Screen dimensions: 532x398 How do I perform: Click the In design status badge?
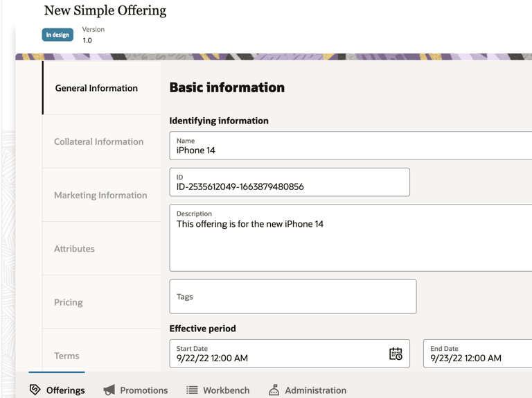coord(57,35)
